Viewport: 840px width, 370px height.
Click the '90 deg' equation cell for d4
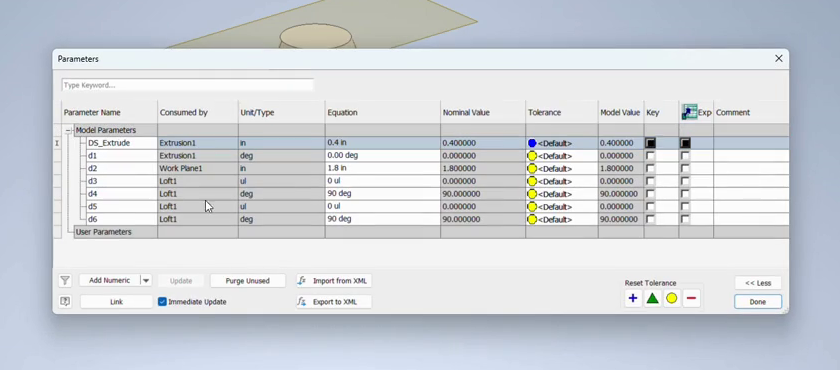point(382,194)
